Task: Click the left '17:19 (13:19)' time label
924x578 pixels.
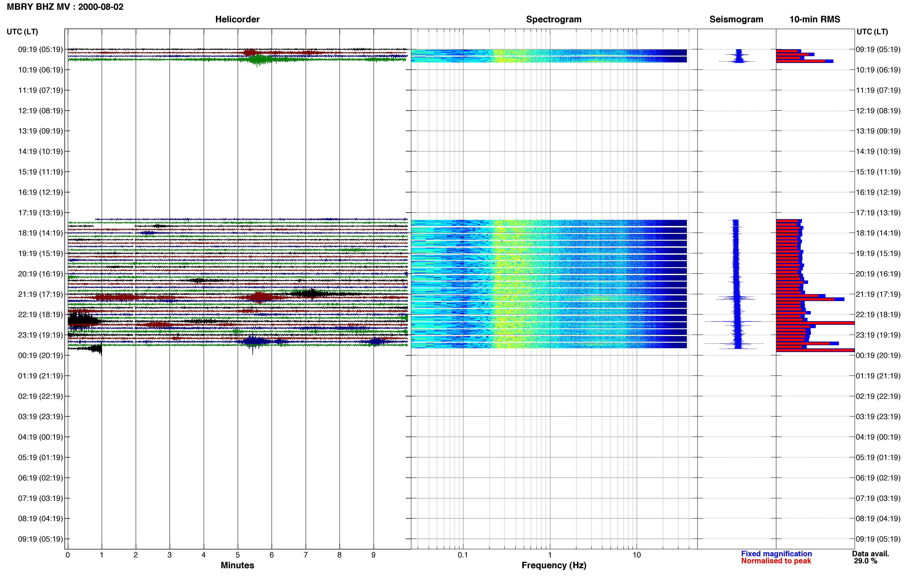Action: (41, 212)
